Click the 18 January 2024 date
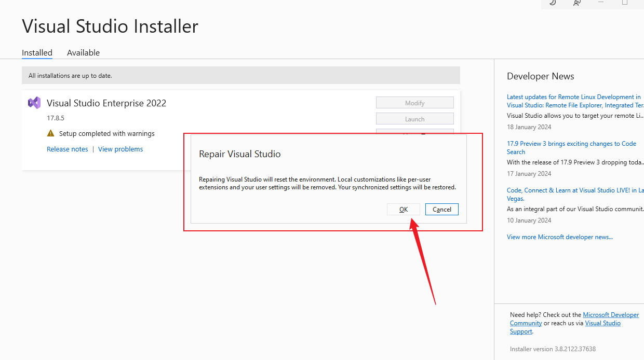 click(x=529, y=127)
